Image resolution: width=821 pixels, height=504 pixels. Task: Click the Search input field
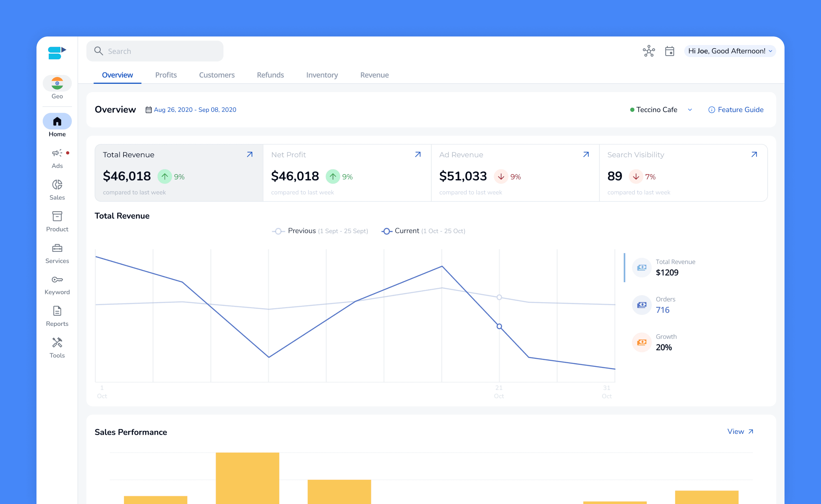[160, 51]
